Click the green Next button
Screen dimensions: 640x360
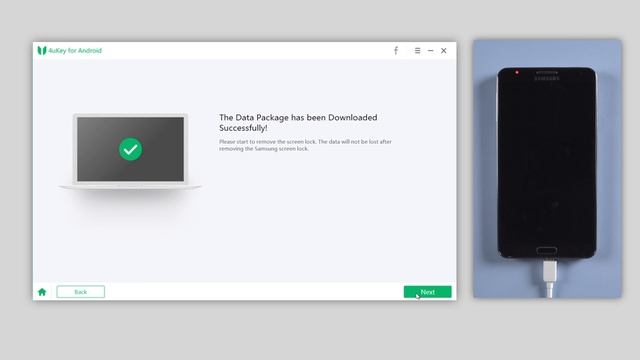[x=427, y=292]
